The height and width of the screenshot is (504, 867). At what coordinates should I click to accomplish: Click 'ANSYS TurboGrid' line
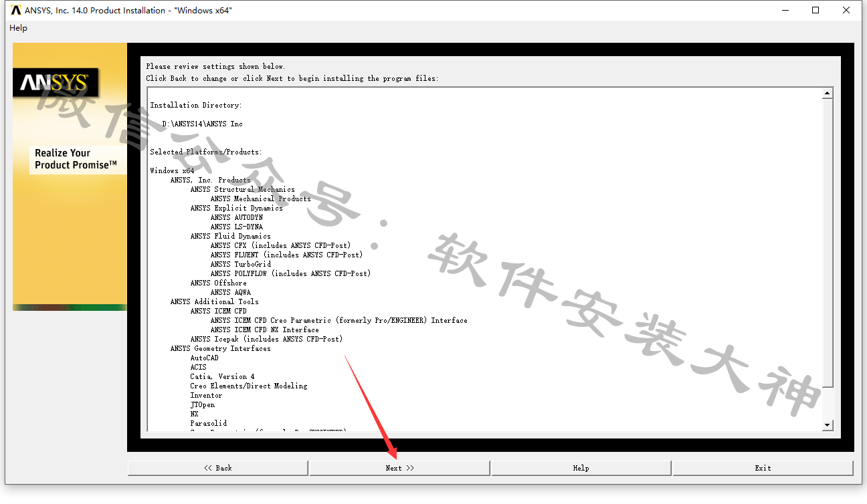pos(240,264)
